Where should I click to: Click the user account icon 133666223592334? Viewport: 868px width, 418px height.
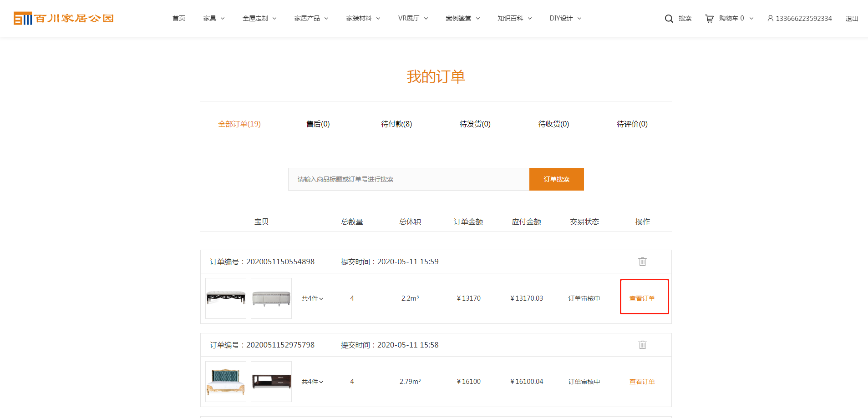coord(770,19)
